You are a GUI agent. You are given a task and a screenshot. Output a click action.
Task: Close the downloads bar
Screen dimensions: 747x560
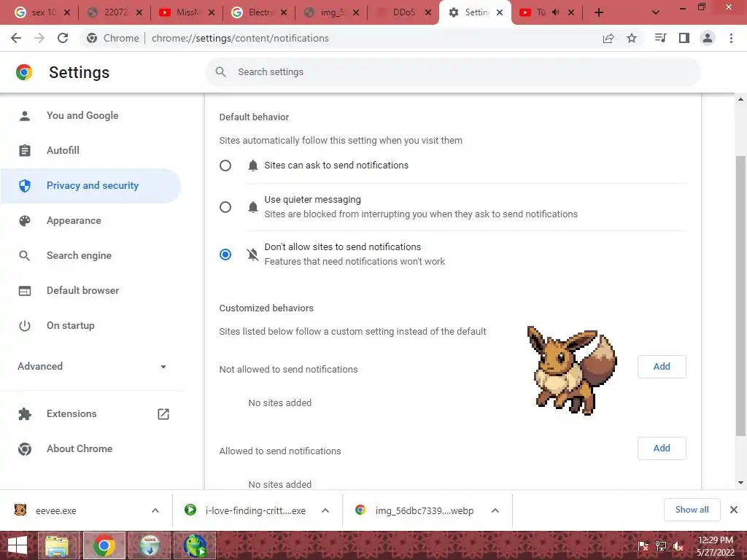[x=734, y=510]
